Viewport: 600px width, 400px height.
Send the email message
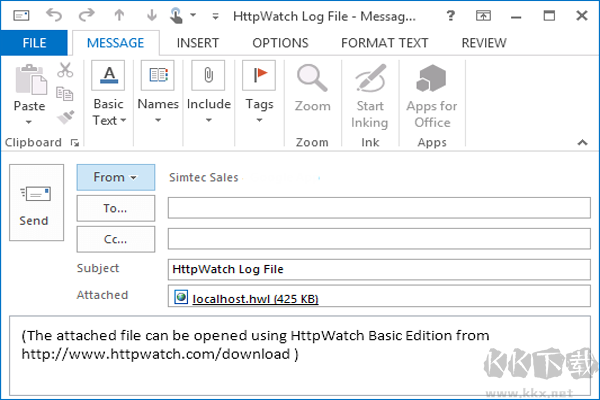36,202
